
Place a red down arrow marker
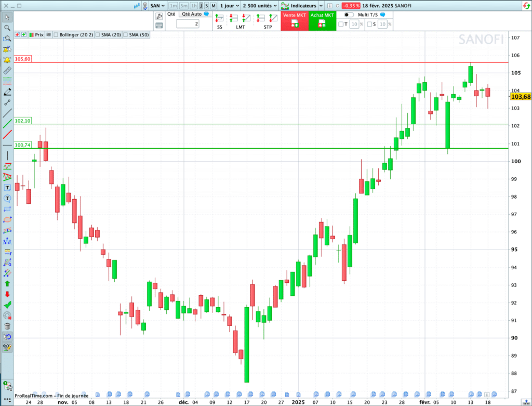7,294
